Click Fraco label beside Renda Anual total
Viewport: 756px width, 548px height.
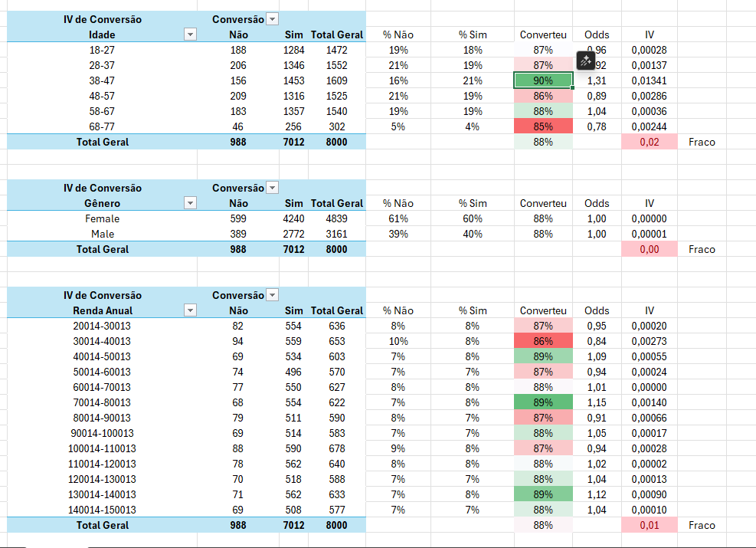(x=702, y=525)
